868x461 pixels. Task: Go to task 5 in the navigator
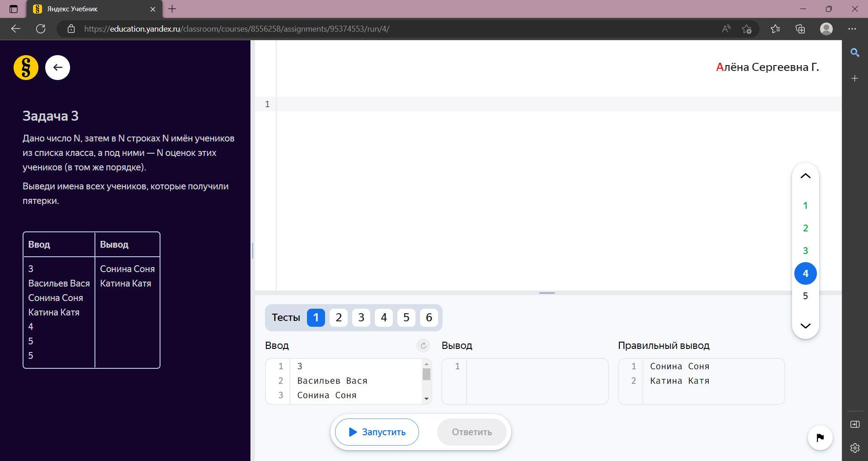coord(805,296)
